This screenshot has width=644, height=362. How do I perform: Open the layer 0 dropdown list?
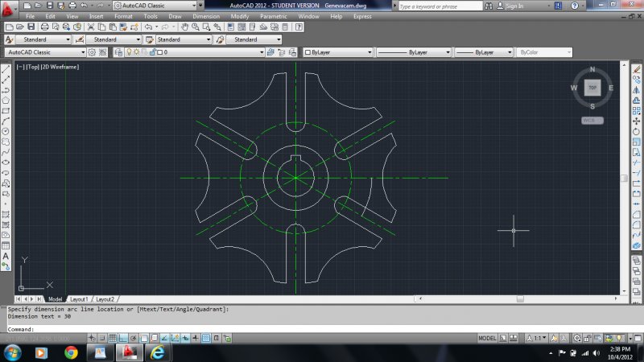tap(194, 52)
